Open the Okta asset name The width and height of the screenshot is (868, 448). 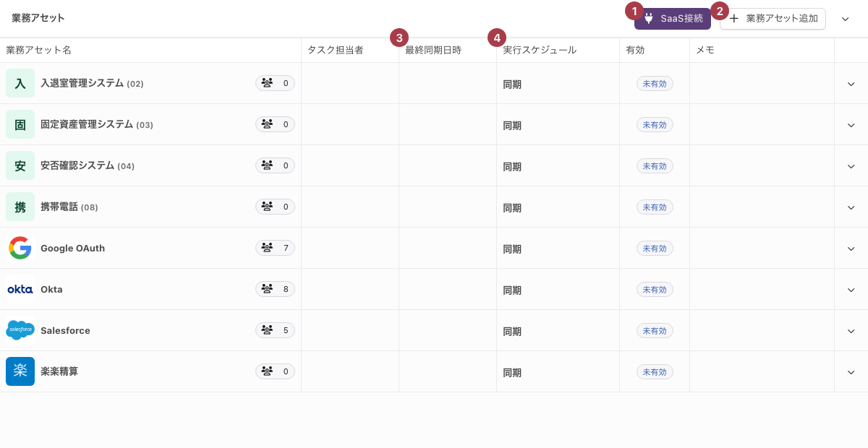tap(51, 289)
